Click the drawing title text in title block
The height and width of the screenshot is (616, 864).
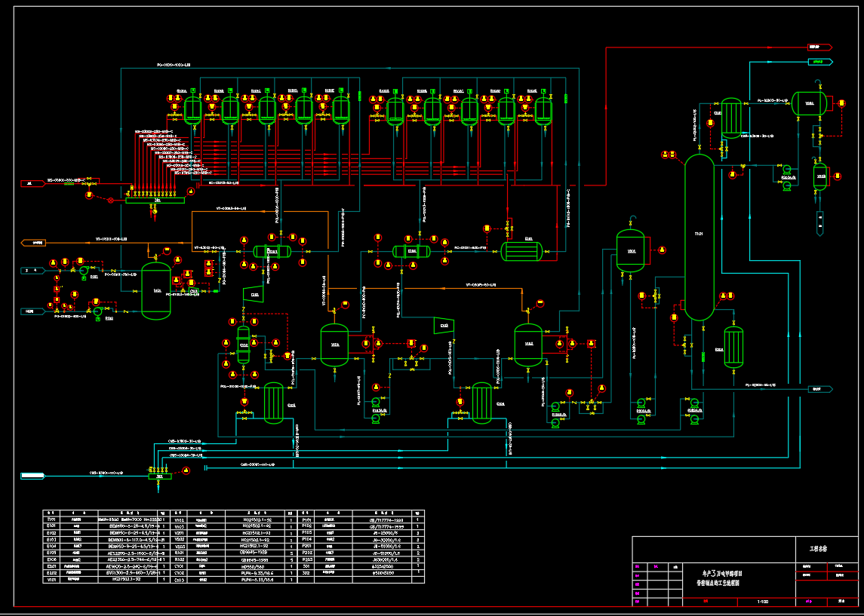[x=712, y=578]
